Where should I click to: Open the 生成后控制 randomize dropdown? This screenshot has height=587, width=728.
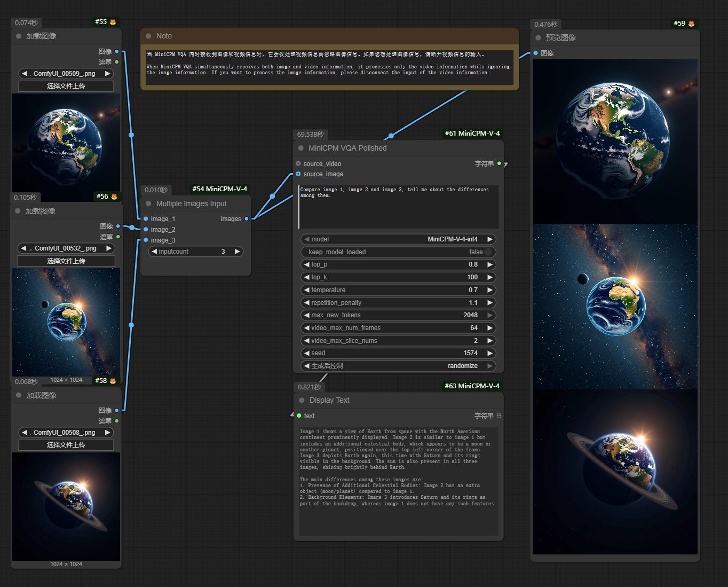[x=398, y=366]
